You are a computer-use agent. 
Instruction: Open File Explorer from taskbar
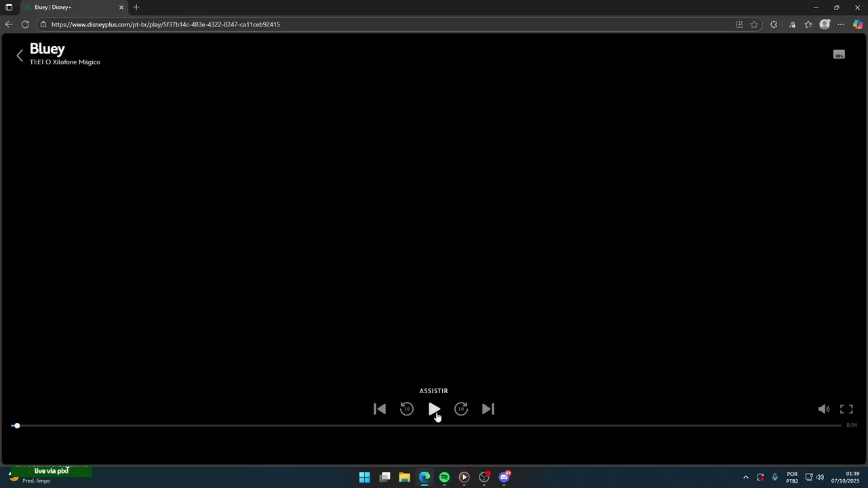pyautogui.click(x=405, y=477)
